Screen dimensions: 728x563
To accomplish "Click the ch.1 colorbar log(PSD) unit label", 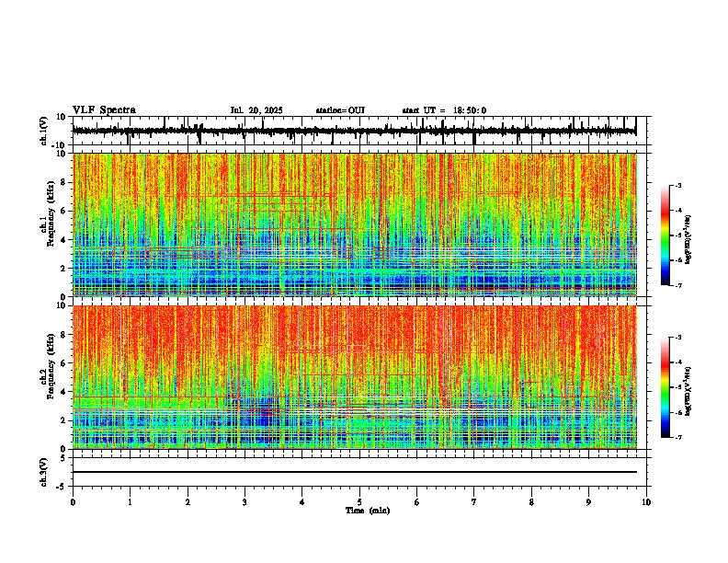I will click(x=688, y=240).
